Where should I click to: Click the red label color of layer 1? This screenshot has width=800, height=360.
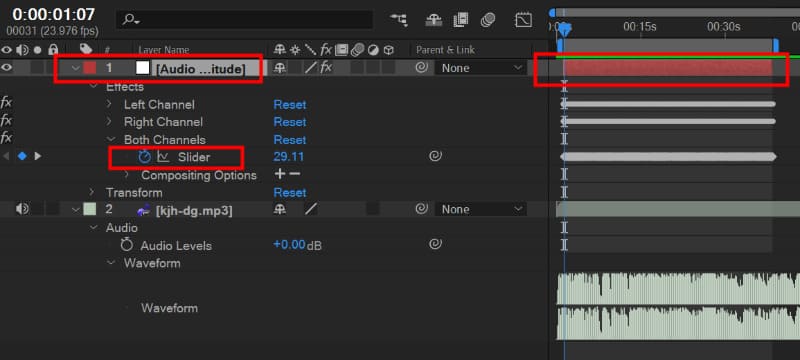tap(90, 68)
